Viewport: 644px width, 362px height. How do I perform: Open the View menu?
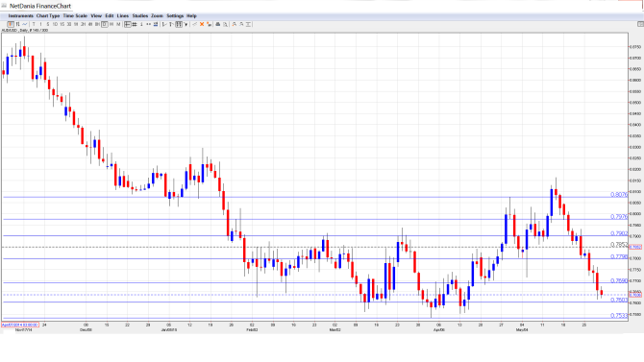tap(96, 15)
